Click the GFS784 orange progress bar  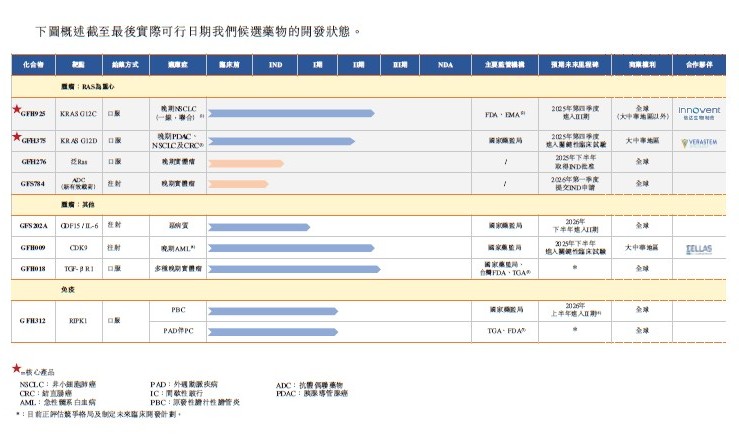tap(238, 184)
